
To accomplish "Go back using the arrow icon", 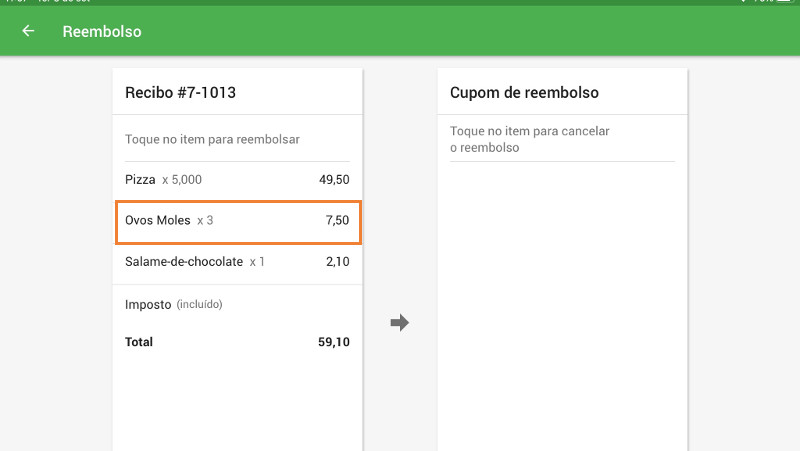I will point(28,31).
